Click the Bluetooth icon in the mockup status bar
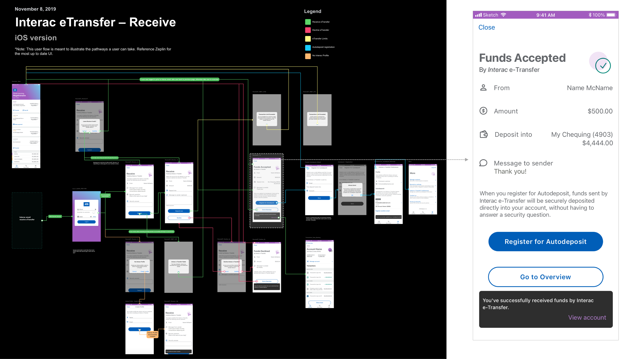This screenshot has width=644, height=359. (590, 15)
